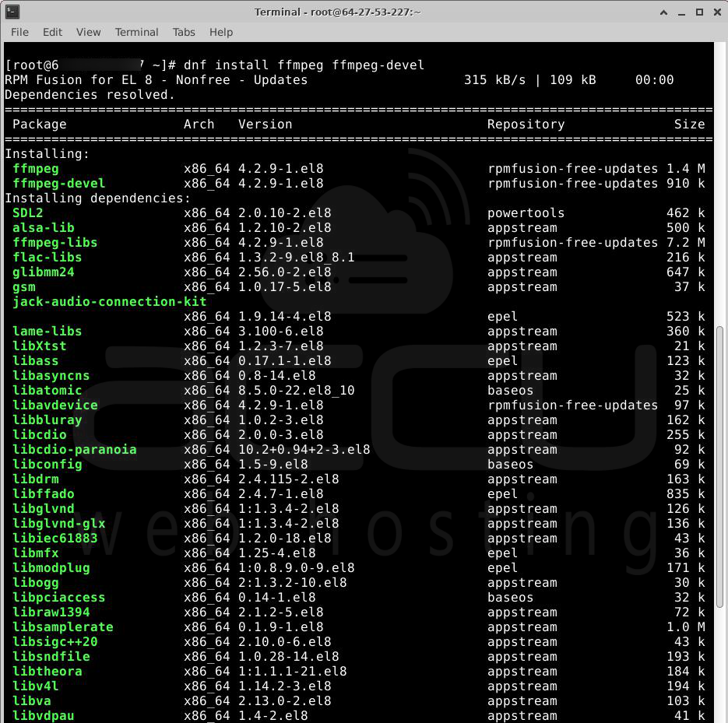Viewport: 728px width, 723px height.
Task: Click the 'libglvnd-glx' package name
Action: click(59, 524)
